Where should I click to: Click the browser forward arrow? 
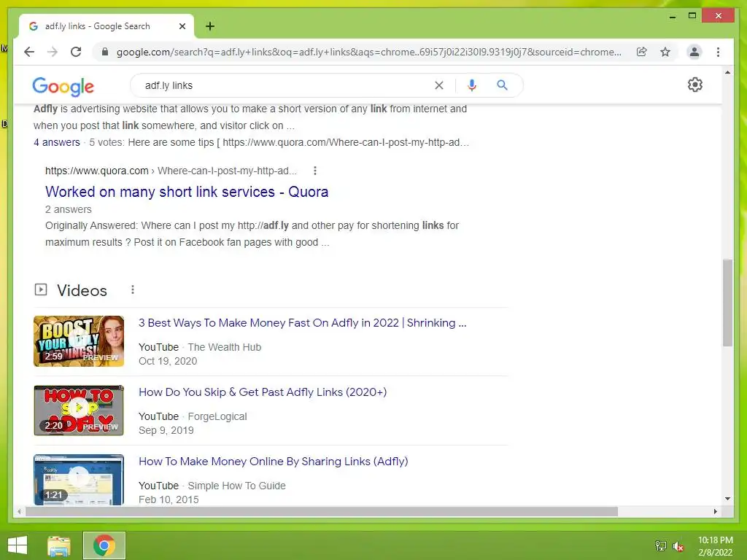53,52
